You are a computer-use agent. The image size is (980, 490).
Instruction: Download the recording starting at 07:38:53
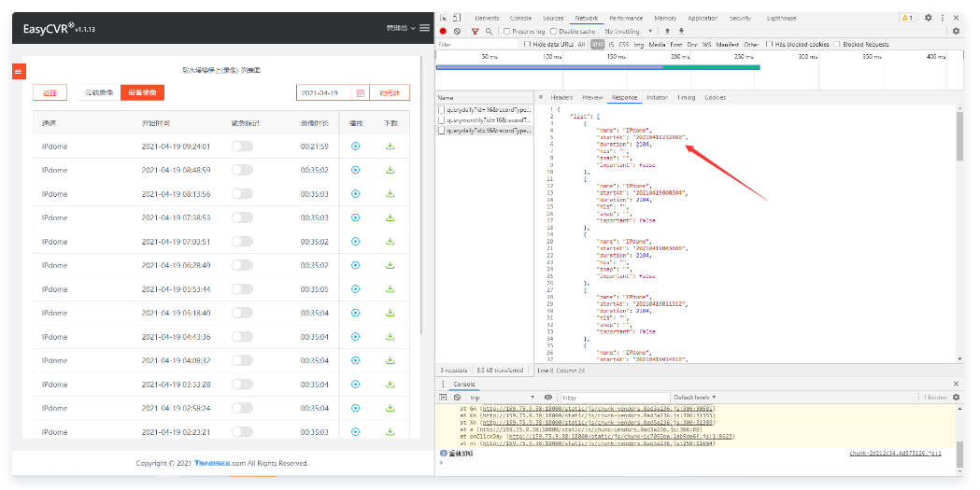[390, 217]
